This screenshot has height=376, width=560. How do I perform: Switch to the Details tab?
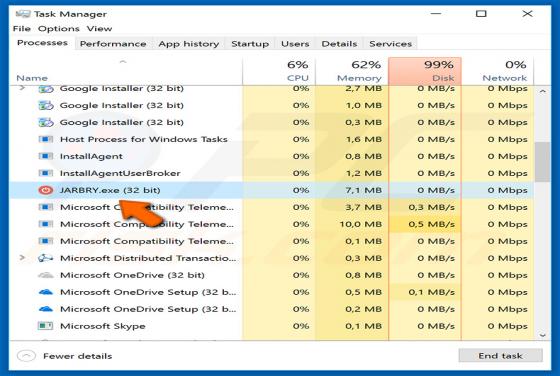coord(339,44)
